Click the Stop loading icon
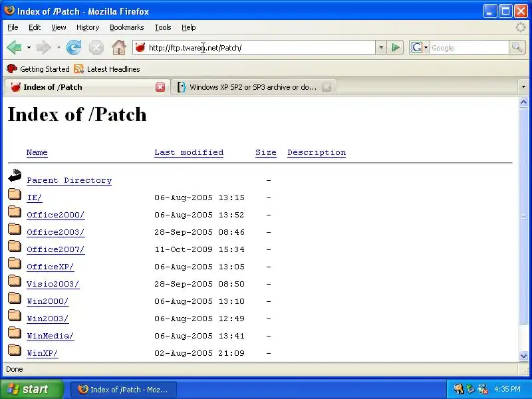Viewport: 532px width, 399px height. (x=96, y=47)
